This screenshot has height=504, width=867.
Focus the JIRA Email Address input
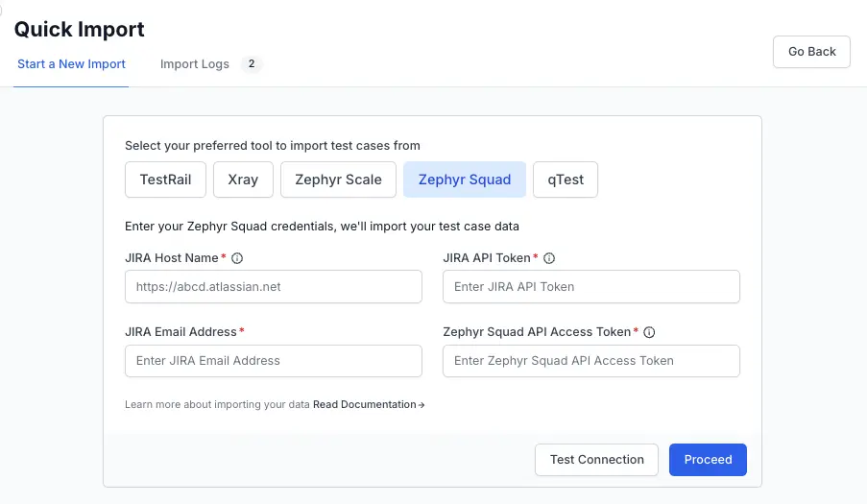[274, 361]
